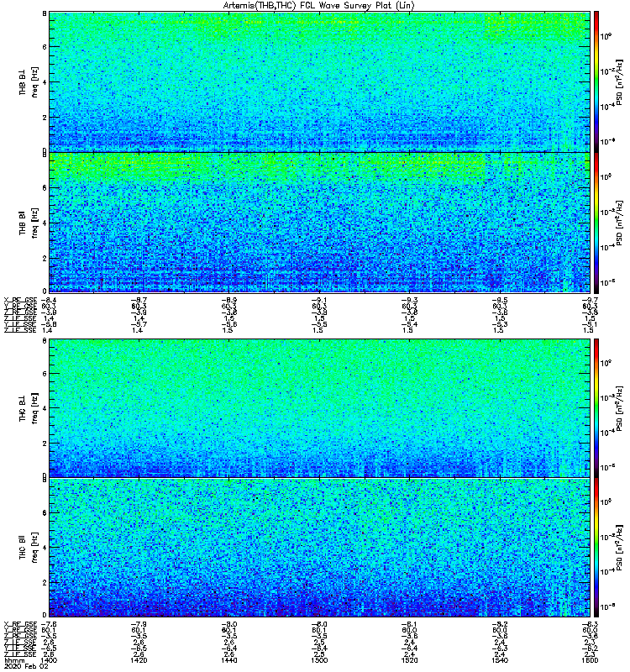Viewport: 630px width, 672px height.
Task: Select the THC B-perpendicular spectrogram panel
Action: click(320, 408)
